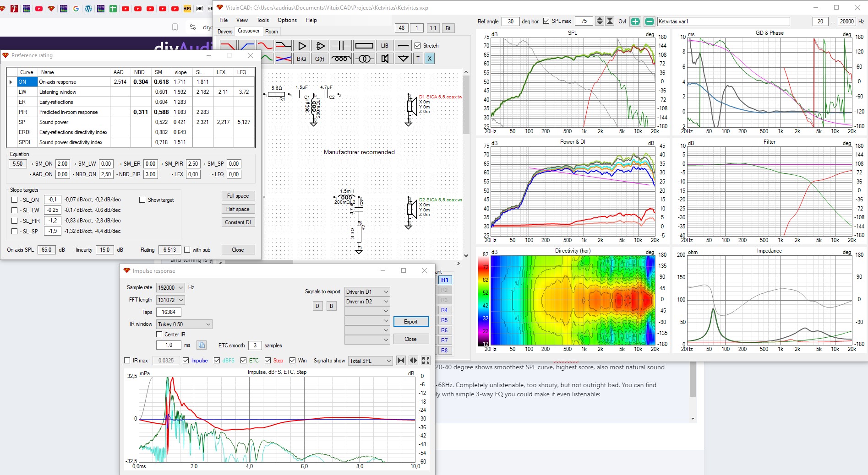This screenshot has width=868, height=475.
Task: Enable the SL_PIR slope target
Action: click(15, 221)
